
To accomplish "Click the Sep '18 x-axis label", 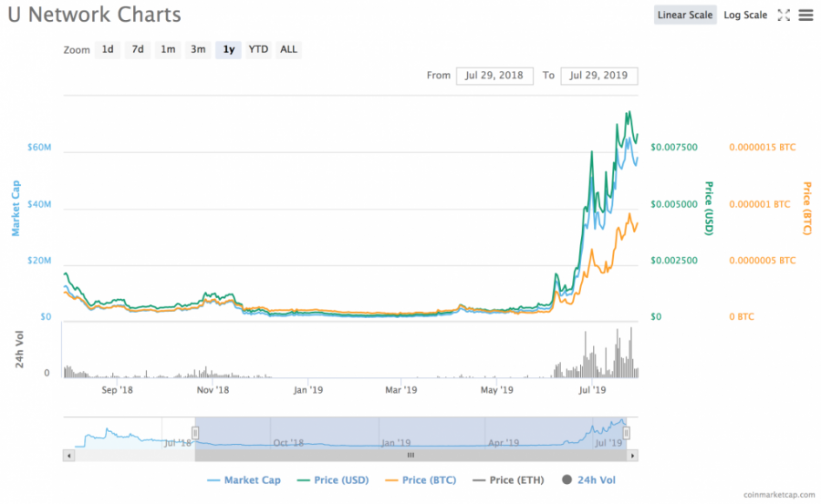I will click(x=118, y=390).
